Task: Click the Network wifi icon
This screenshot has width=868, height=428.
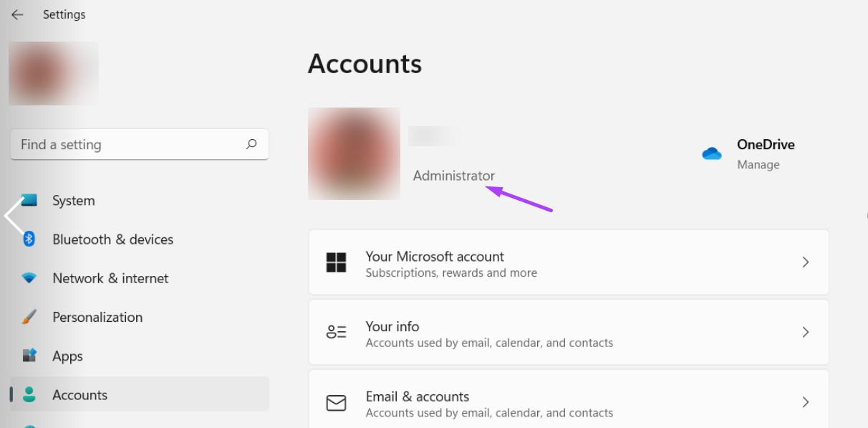Action: click(29, 278)
